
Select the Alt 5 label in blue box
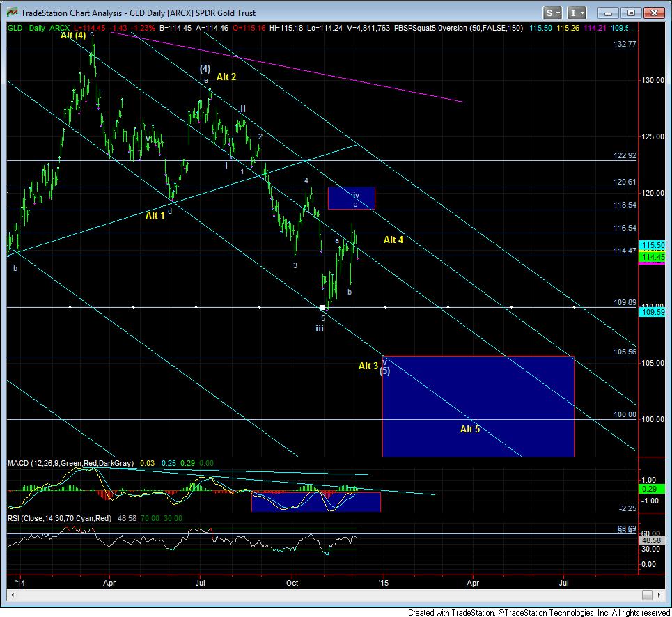pos(470,430)
